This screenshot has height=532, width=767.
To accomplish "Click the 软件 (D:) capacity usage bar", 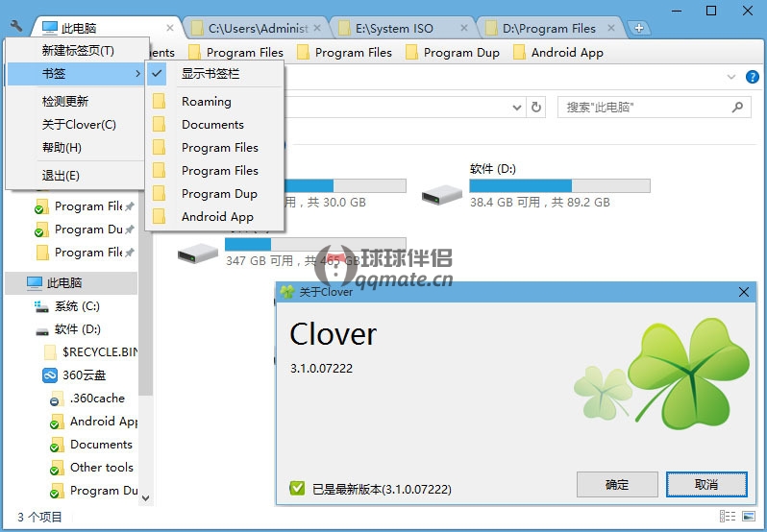I will click(559, 185).
